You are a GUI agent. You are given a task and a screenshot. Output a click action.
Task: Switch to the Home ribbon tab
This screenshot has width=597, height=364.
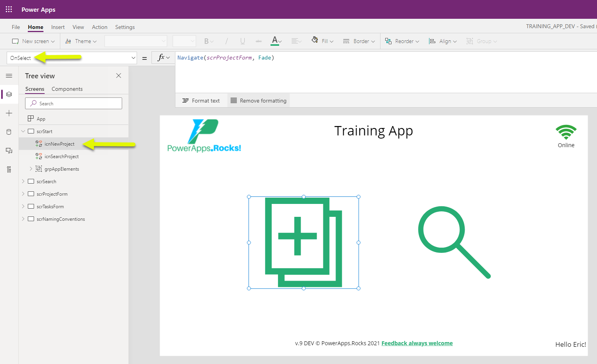[x=36, y=27]
